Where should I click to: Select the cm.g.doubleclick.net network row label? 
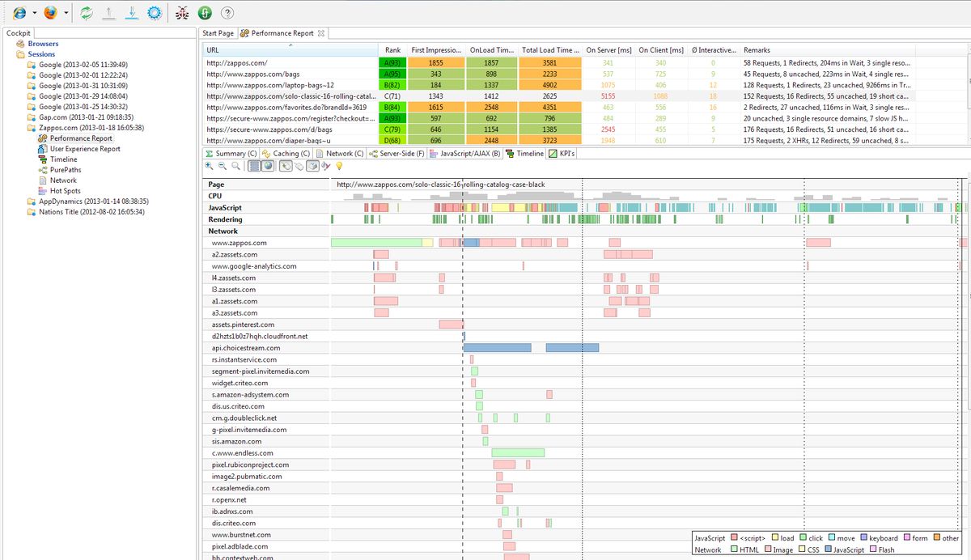coord(244,418)
